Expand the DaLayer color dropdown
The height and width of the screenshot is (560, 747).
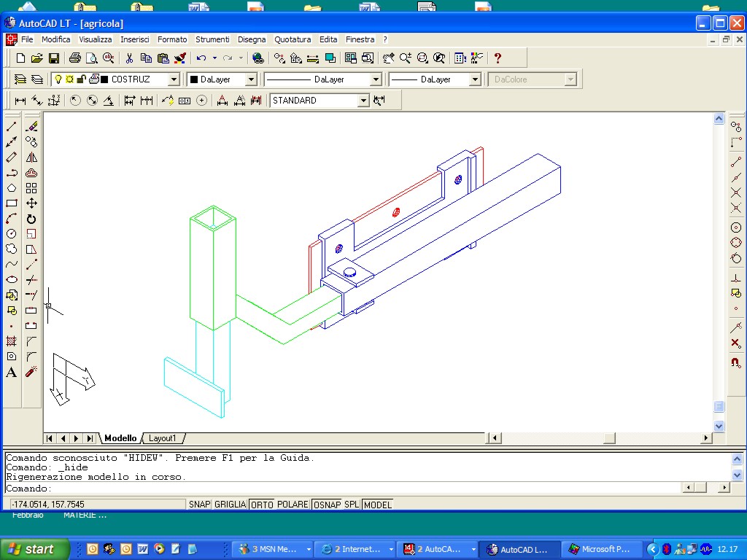251,79
